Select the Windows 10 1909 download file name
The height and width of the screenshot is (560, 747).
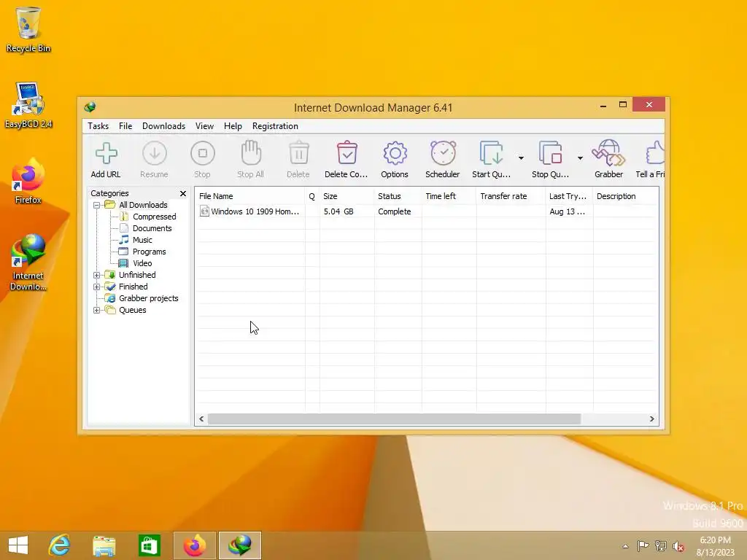(255, 211)
